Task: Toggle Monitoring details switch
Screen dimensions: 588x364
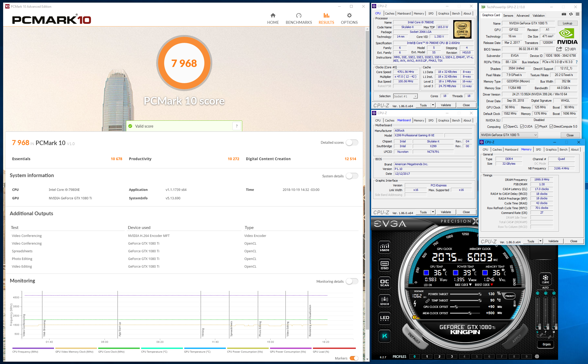Action: coord(352,281)
